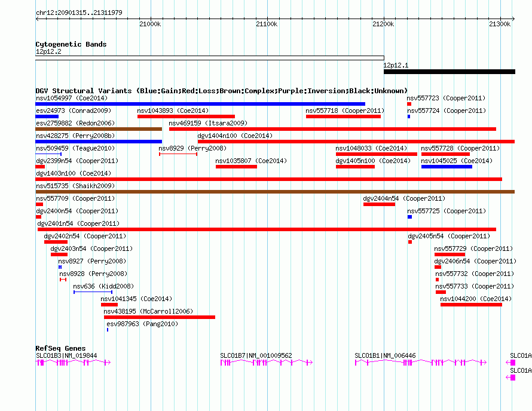The height and width of the screenshot is (411, 532).
Task: Click nsv1044200 (Coe2014) red bar
Action: click(x=471, y=305)
